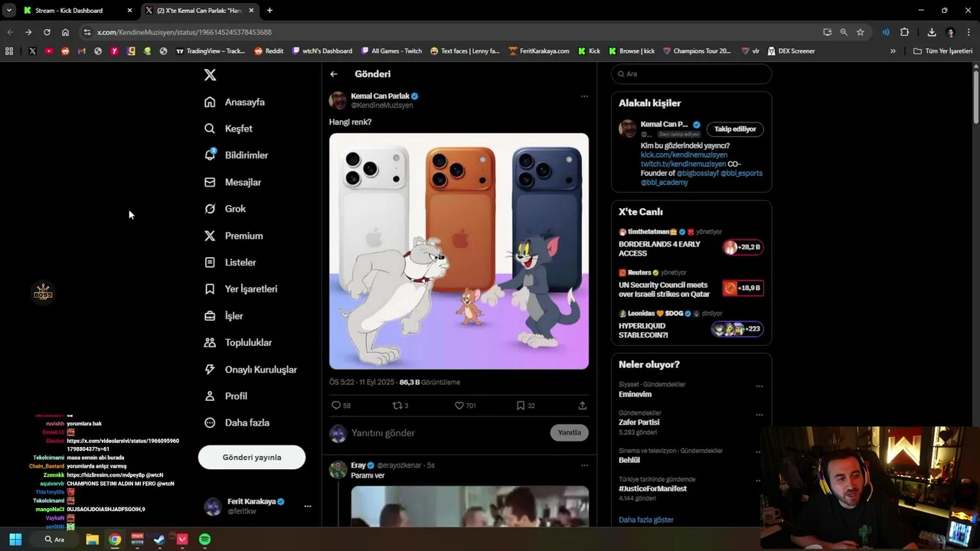The image size is (980, 551).
Task: Open more options for Eminevim trend
Action: 759,386
